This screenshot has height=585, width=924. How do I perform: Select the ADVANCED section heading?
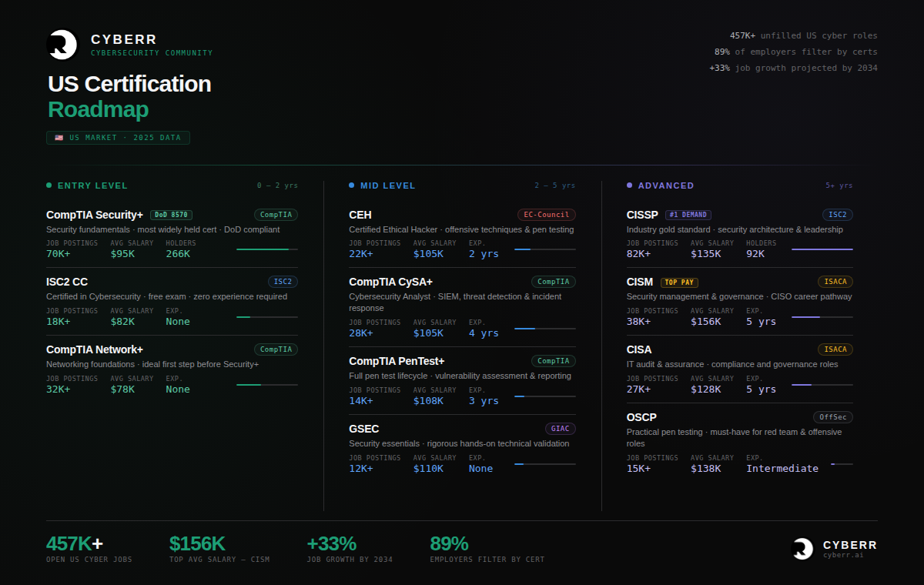[x=666, y=186]
